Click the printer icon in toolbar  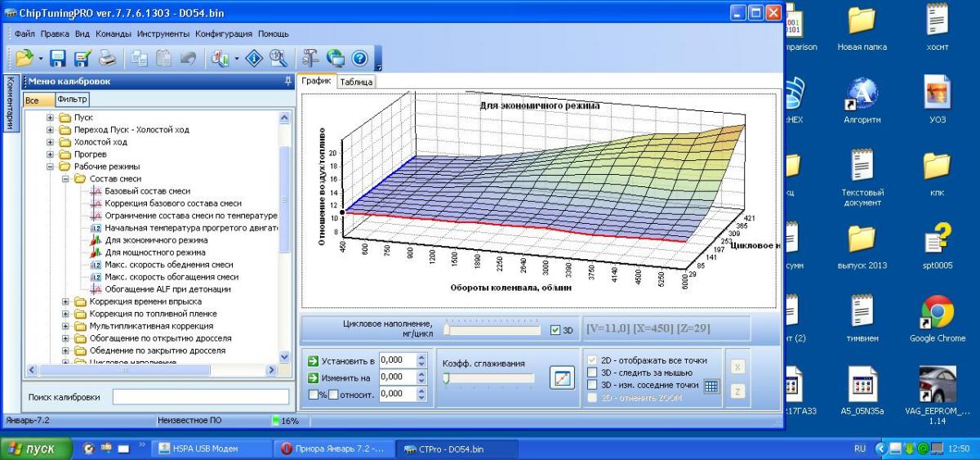pyautogui.click(x=107, y=58)
